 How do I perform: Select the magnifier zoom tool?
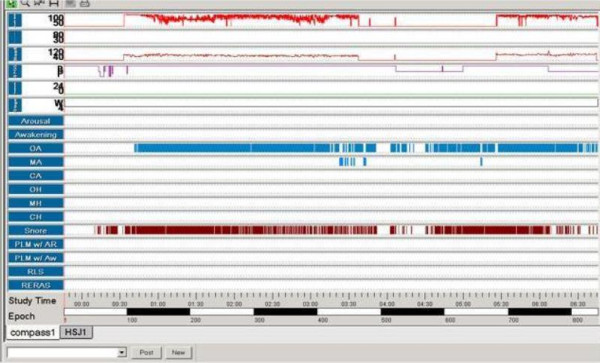(x=25, y=3)
